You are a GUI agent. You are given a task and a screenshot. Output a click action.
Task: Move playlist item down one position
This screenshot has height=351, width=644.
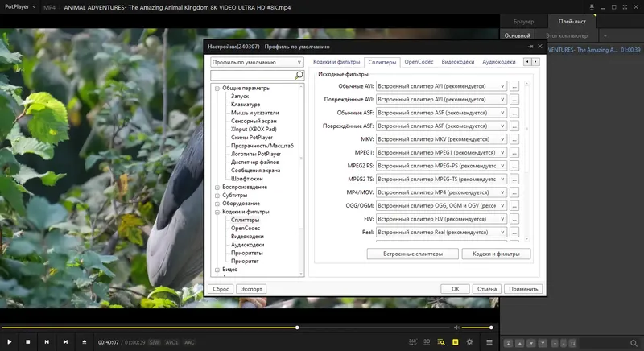point(531,343)
